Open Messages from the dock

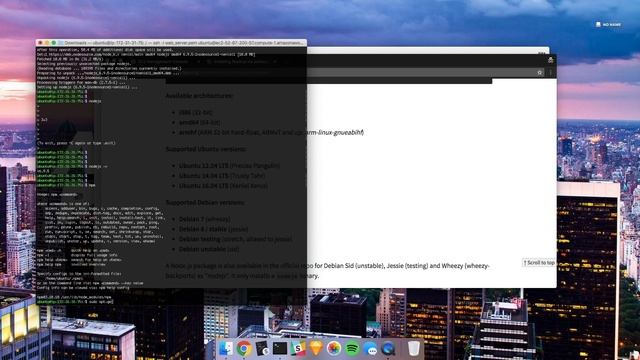click(x=370, y=349)
